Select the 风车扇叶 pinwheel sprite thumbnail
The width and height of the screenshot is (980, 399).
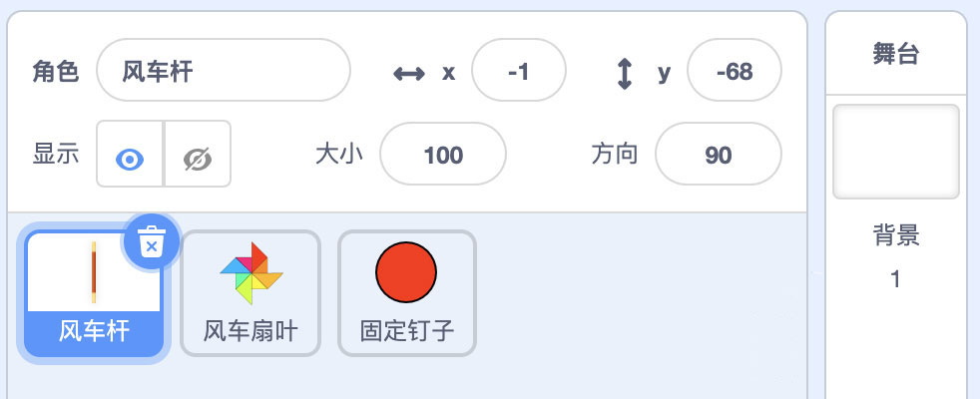(x=250, y=273)
